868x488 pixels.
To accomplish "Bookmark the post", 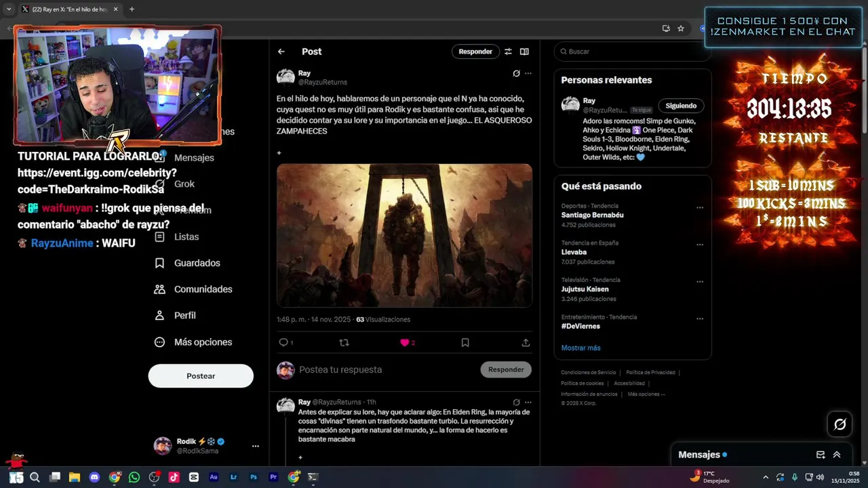I will pyautogui.click(x=465, y=342).
